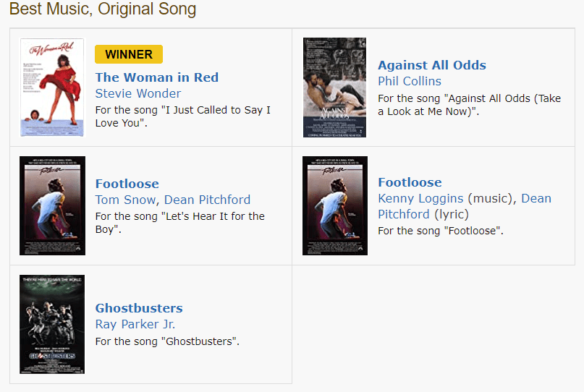584x392 pixels.
Task: Click Footloose poster beside Kenny Loggins nomination
Action: click(x=334, y=205)
